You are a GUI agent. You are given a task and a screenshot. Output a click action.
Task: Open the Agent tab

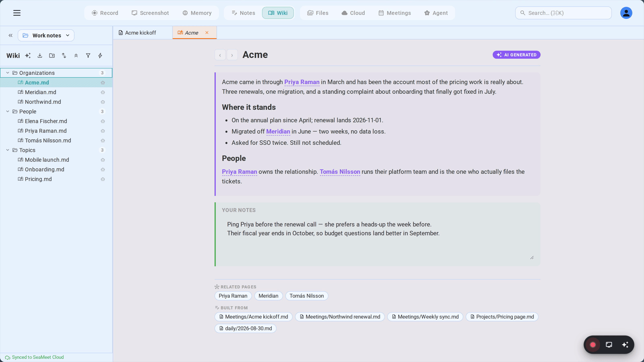coord(436,13)
